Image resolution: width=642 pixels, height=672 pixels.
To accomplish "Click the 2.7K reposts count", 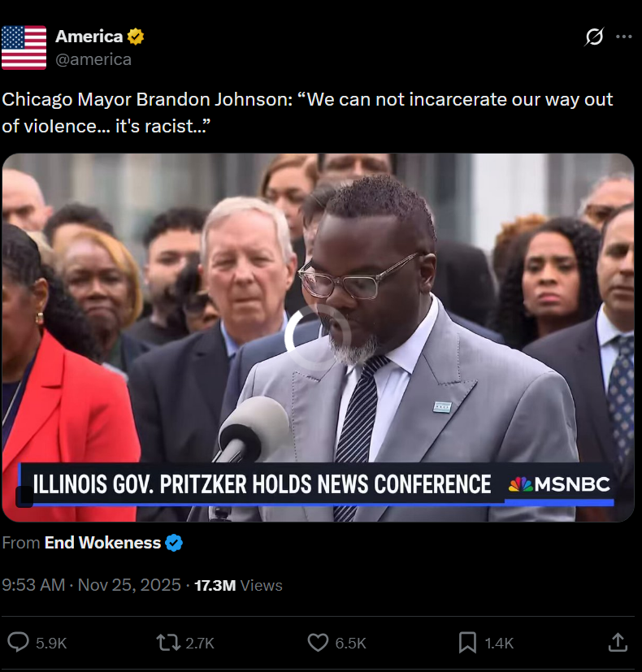I will coord(200,644).
